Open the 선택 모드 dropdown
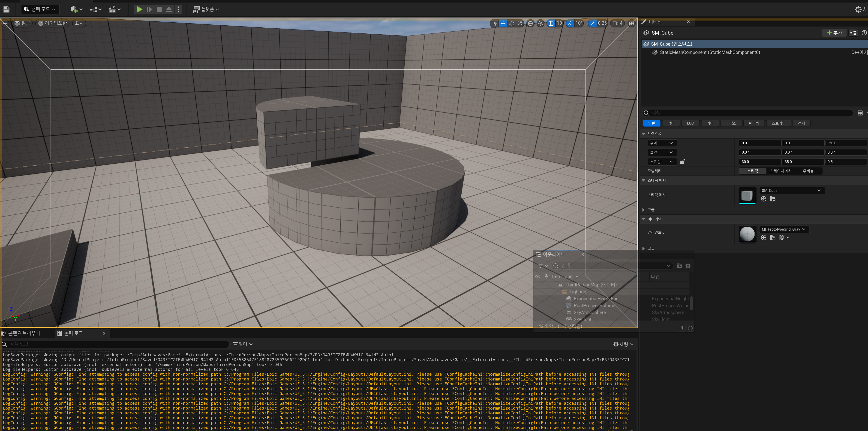The height and width of the screenshot is (431, 868). click(40, 9)
